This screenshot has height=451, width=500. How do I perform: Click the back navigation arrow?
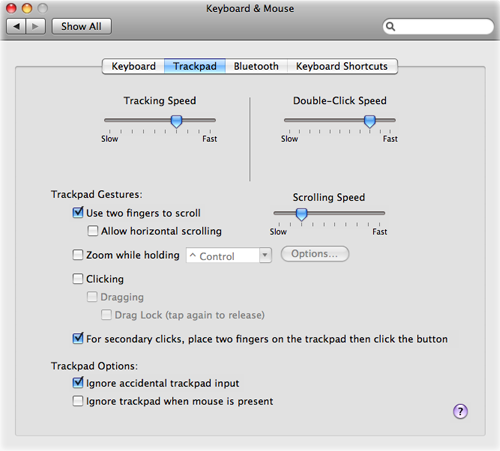coord(16,26)
